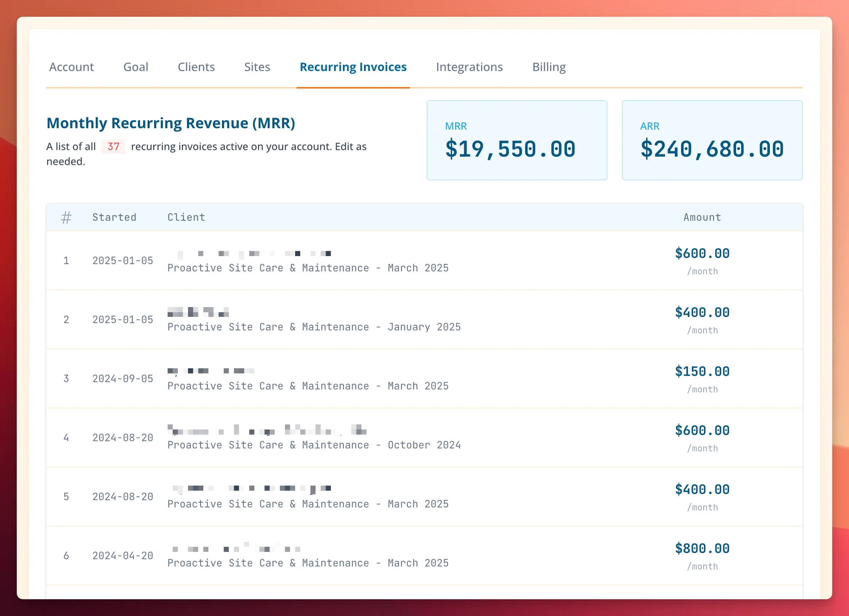
Task: Click the blurred client name in row 2
Action: (198, 312)
